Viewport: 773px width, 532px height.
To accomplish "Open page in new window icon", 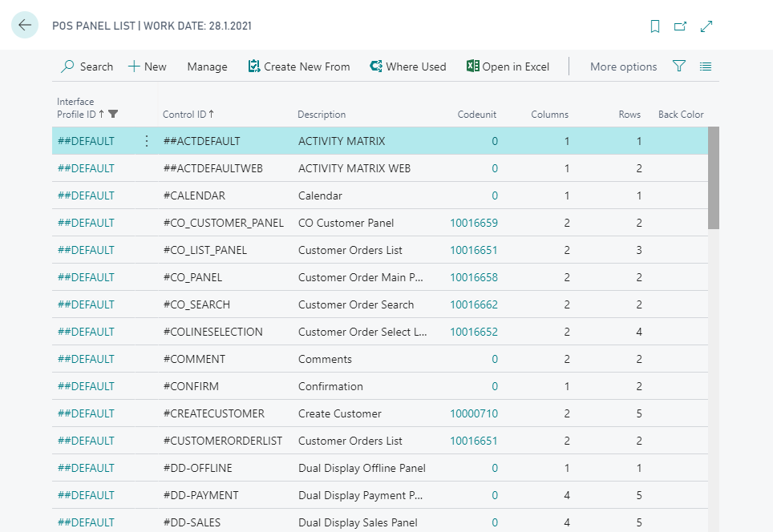I will point(680,26).
